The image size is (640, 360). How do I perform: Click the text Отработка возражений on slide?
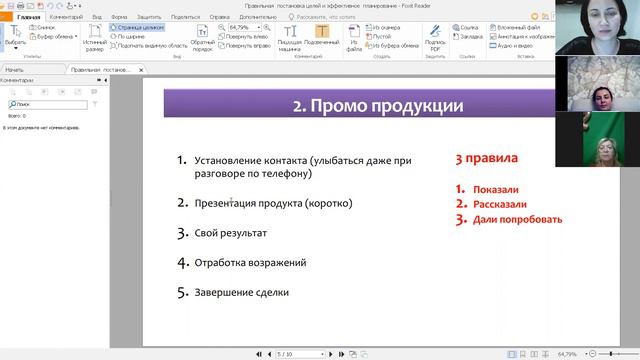coord(250,262)
